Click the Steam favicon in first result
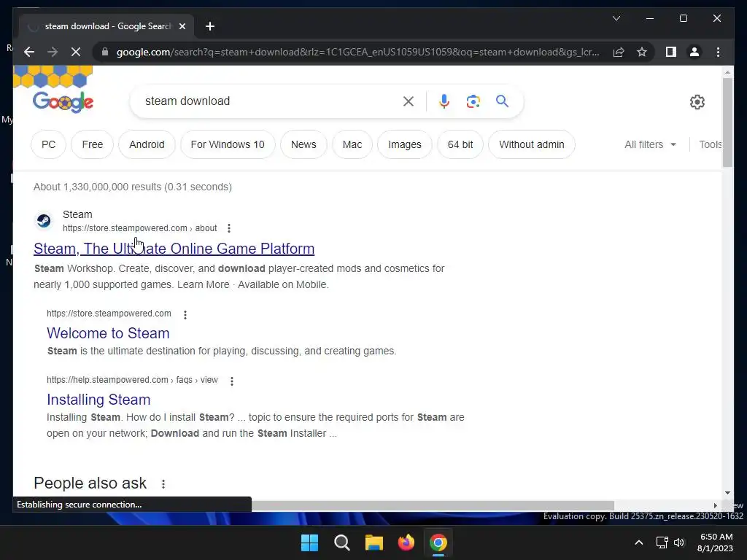Screen dimensions: 747x560 [44, 221]
